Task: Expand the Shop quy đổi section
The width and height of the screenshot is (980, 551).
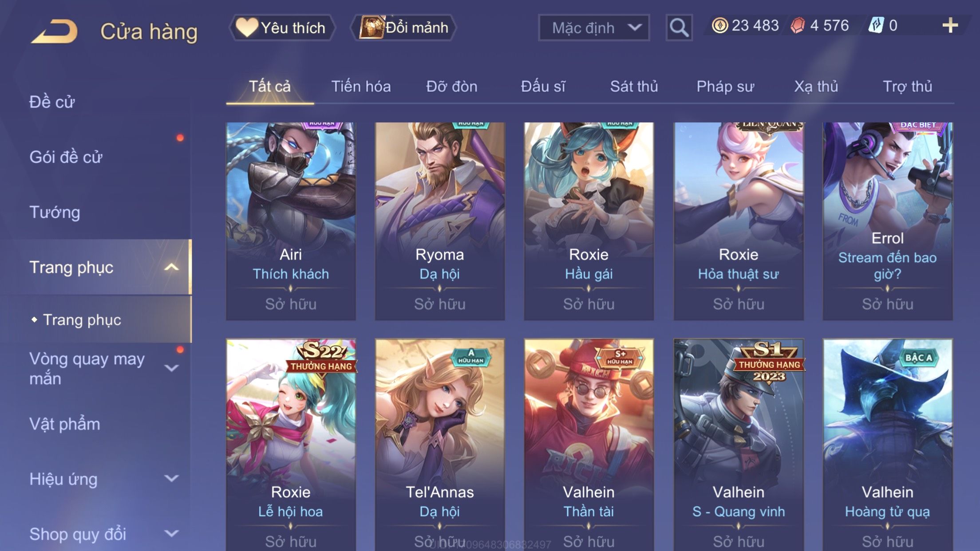Action: [171, 533]
